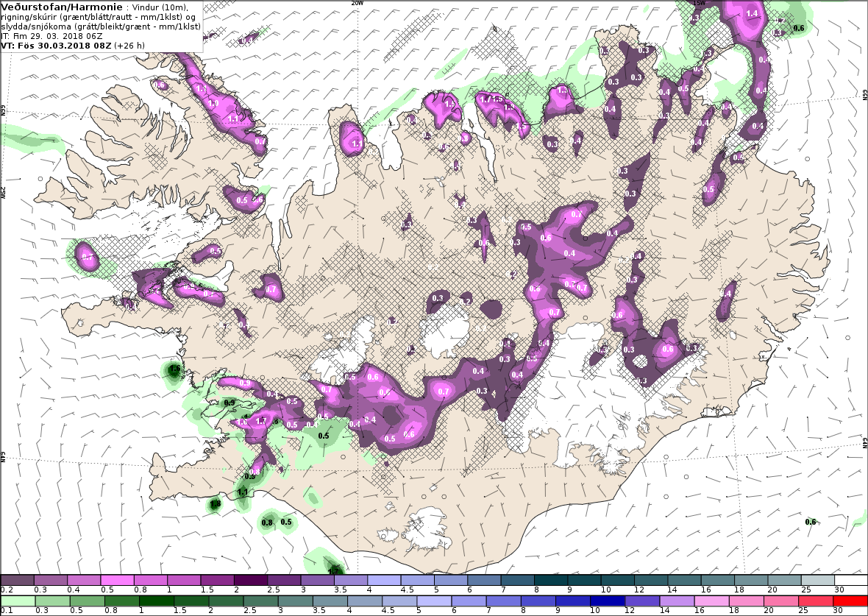Select bottom legend swatch starting at 25
The image size is (868, 616).
816,601
